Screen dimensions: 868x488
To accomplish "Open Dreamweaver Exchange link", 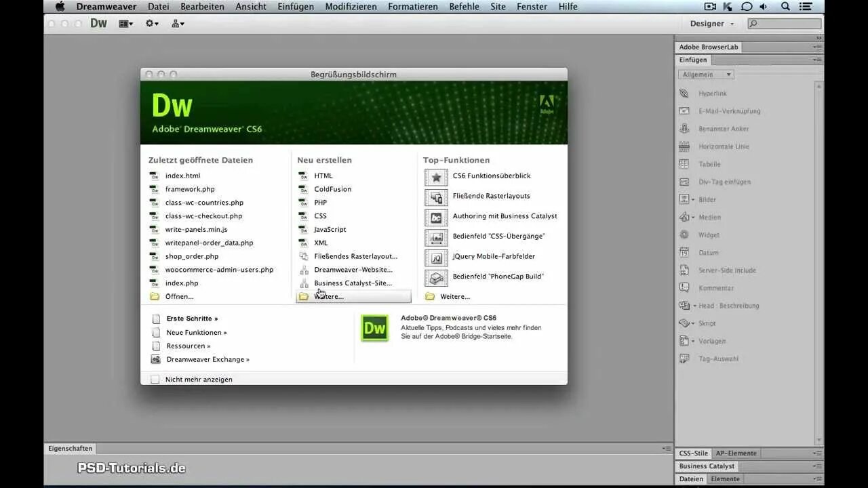I will point(208,360).
